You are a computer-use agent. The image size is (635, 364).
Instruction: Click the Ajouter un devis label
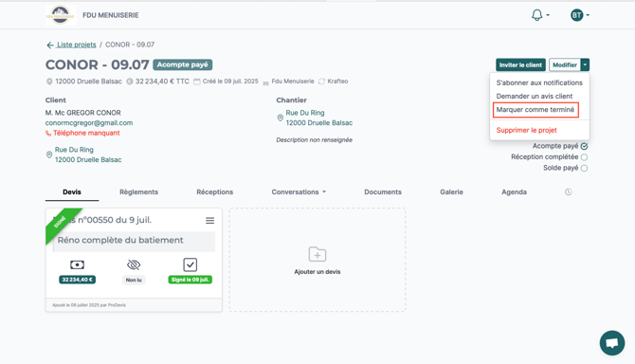pos(317,272)
